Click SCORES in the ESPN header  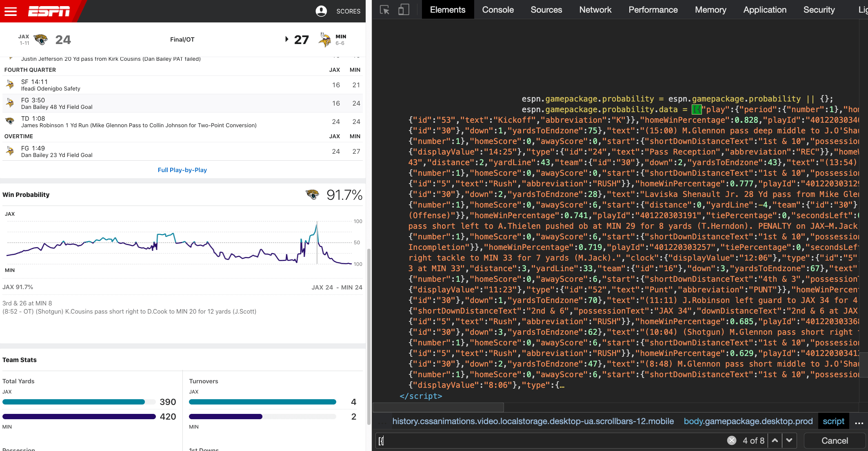point(349,11)
